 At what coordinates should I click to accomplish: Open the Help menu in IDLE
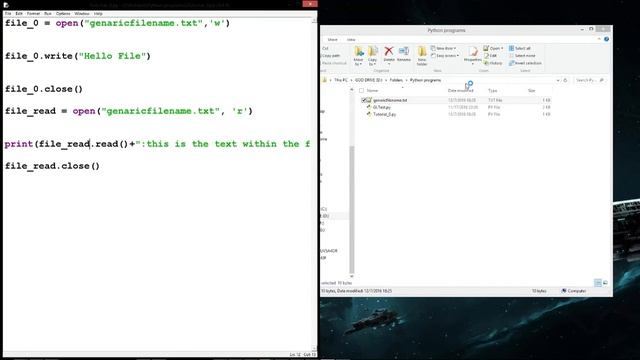[98, 13]
